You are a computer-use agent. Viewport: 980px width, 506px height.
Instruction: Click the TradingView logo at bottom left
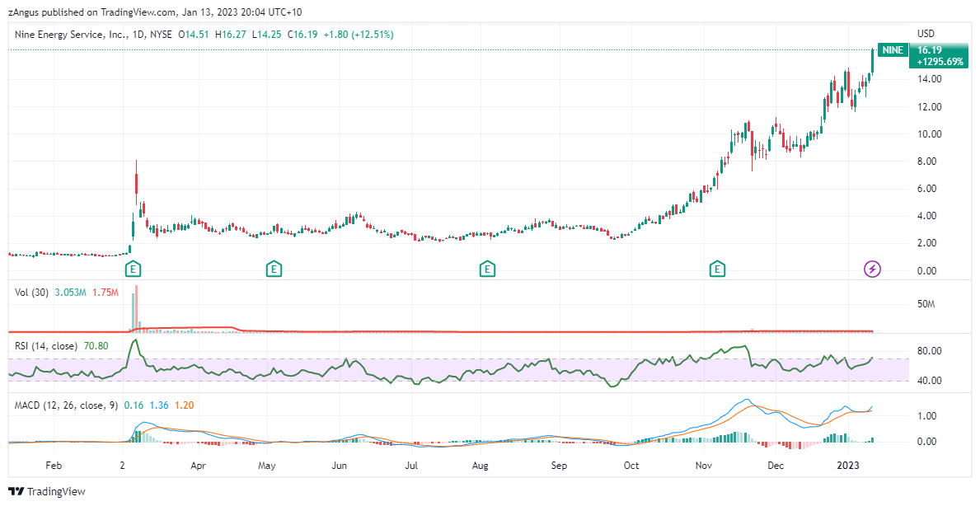click(46, 492)
